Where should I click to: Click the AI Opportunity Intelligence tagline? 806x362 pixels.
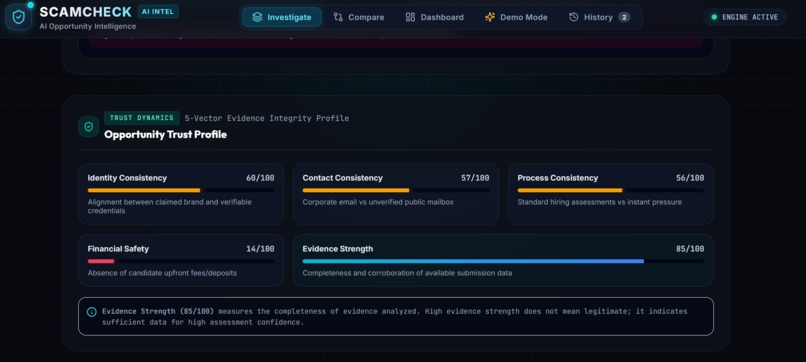[88, 26]
